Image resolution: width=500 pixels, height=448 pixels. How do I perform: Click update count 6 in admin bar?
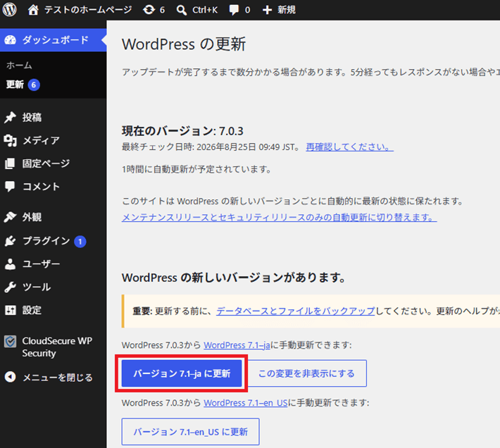162,10
